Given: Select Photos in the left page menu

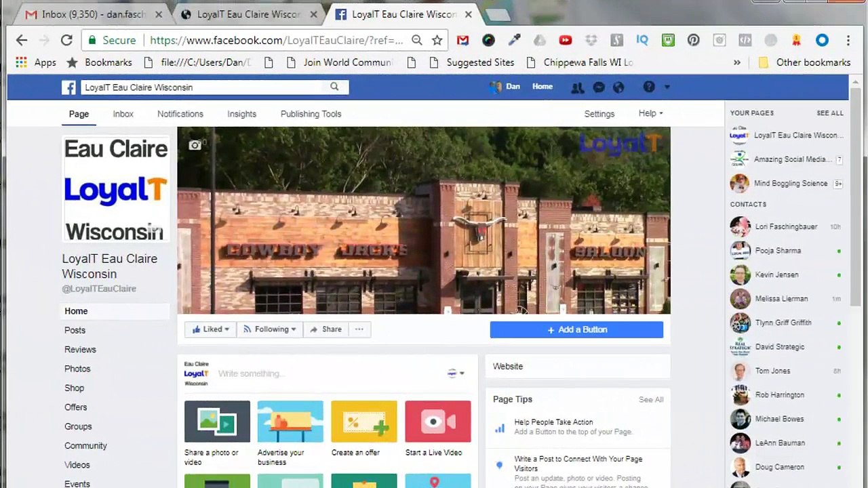Looking at the screenshot, I should pos(77,369).
